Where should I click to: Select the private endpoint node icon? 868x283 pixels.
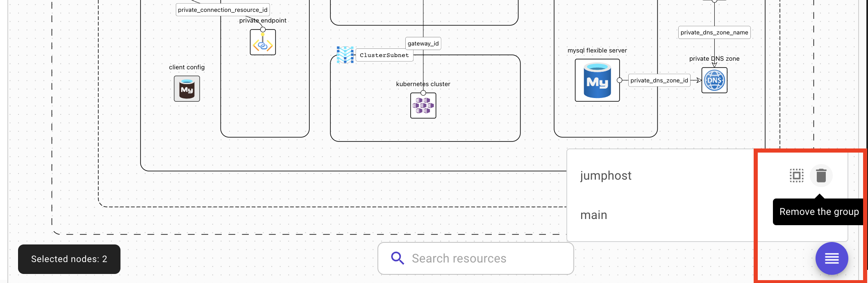(263, 42)
